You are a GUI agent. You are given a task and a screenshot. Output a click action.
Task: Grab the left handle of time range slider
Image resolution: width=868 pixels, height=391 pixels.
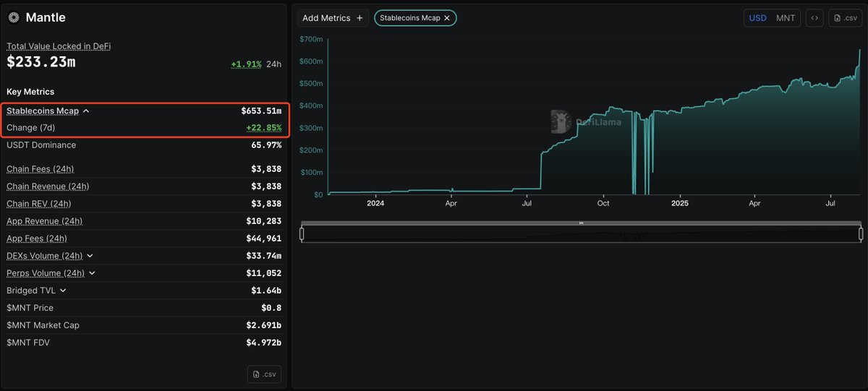302,233
